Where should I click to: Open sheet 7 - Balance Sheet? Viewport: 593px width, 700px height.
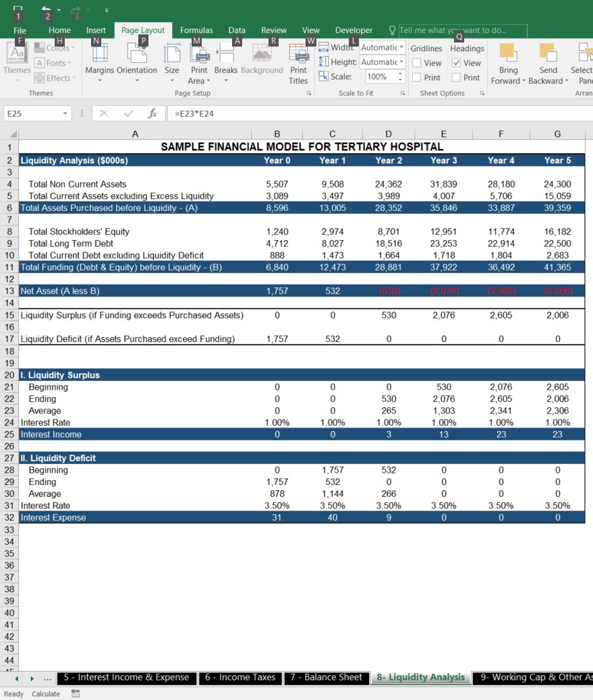click(x=326, y=677)
